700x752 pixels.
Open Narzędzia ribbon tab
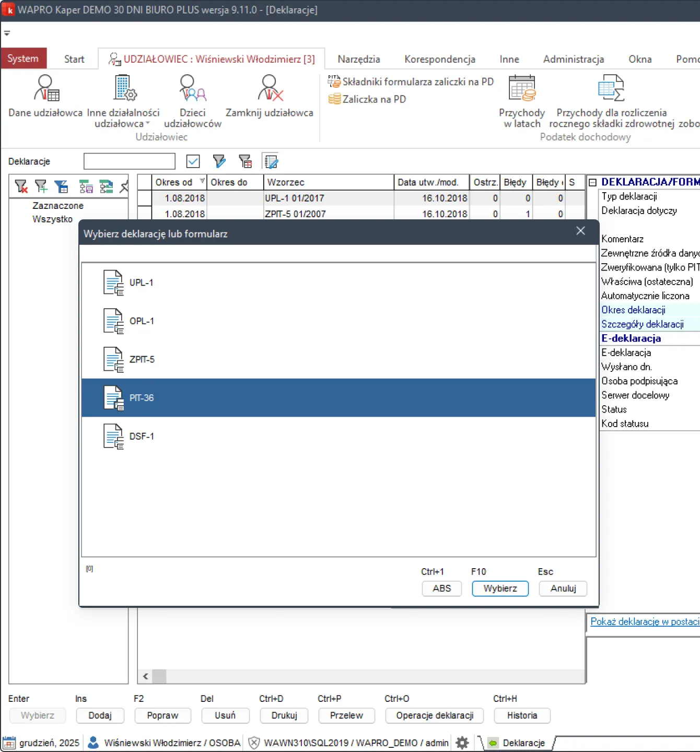pyautogui.click(x=359, y=59)
